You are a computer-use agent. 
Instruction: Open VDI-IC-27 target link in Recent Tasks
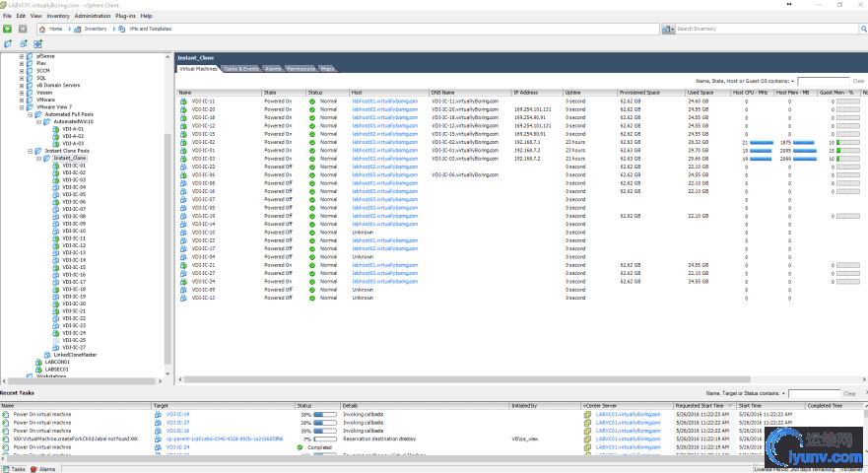pos(177,423)
